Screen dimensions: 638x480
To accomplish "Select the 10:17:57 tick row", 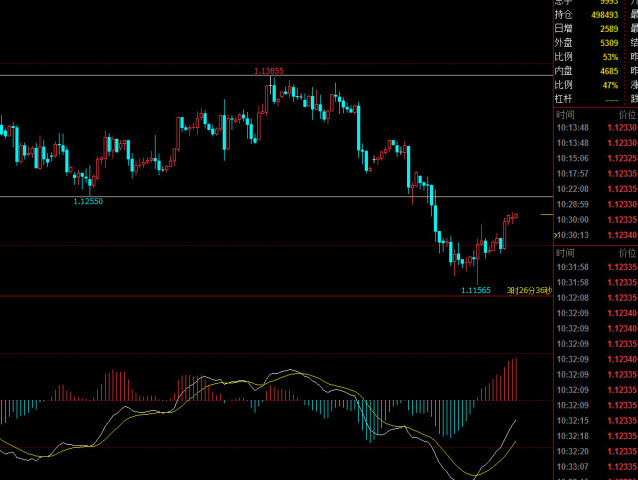I will pos(595,173).
